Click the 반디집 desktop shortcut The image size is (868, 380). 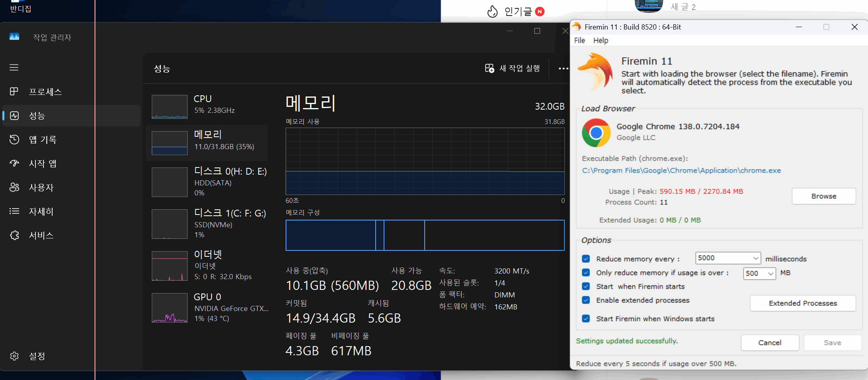point(20,7)
